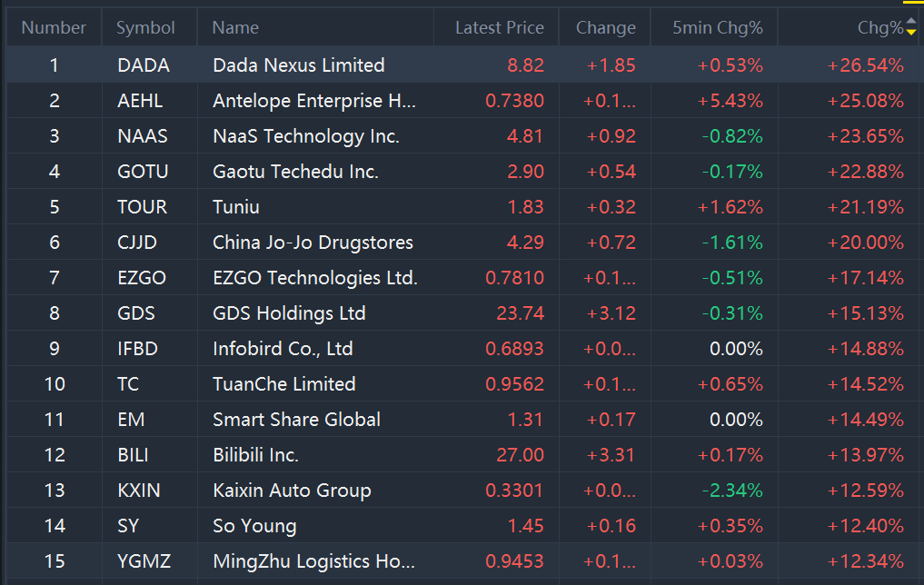Click Antelope Enterprise truncated name

314,101
